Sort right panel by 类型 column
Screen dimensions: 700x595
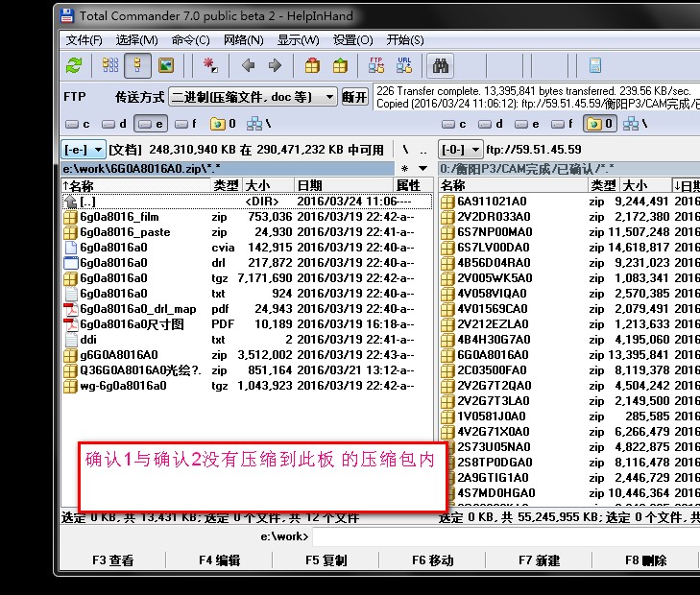pyautogui.click(x=604, y=185)
